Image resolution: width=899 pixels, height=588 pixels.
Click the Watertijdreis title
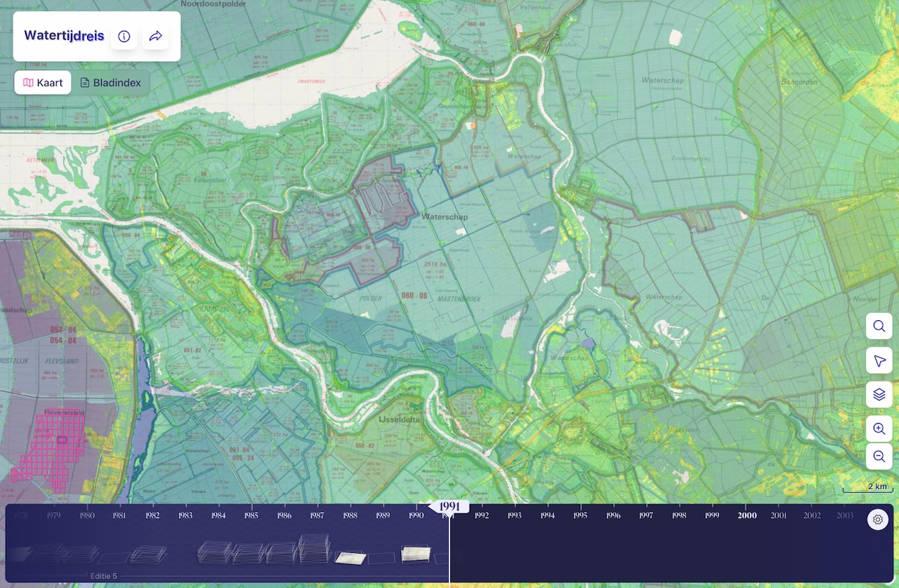[x=64, y=36]
